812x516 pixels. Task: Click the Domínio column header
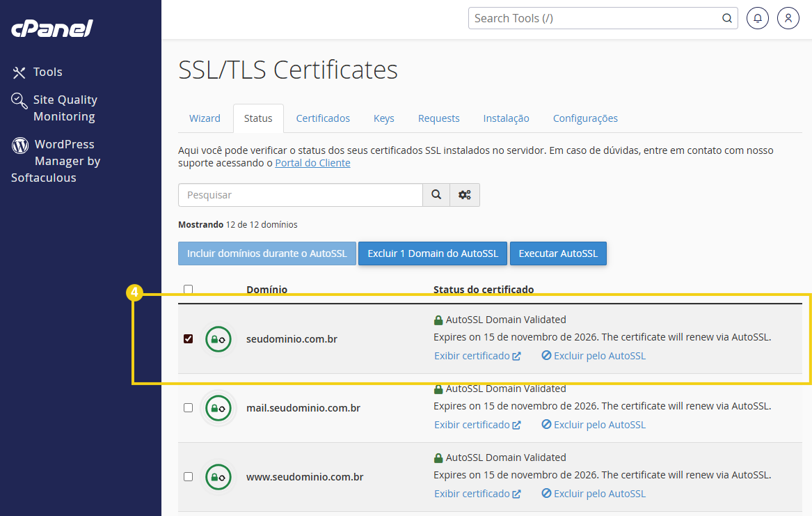[266, 290]
